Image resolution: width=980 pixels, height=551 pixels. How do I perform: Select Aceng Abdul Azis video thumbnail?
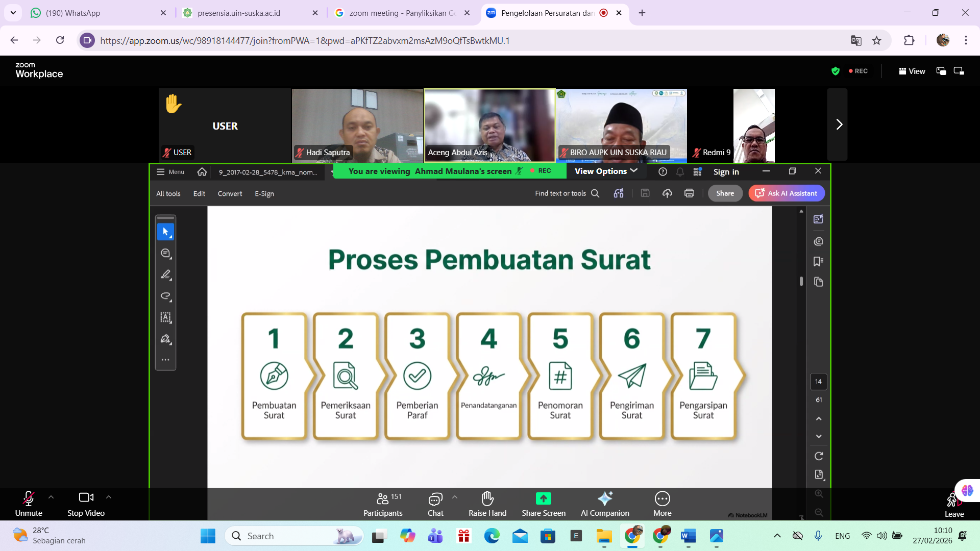[x=489, y=125]
